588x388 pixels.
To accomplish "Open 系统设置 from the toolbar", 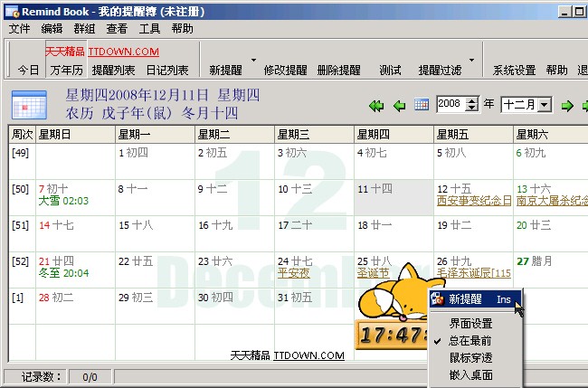I will click(x=514, y=70).
